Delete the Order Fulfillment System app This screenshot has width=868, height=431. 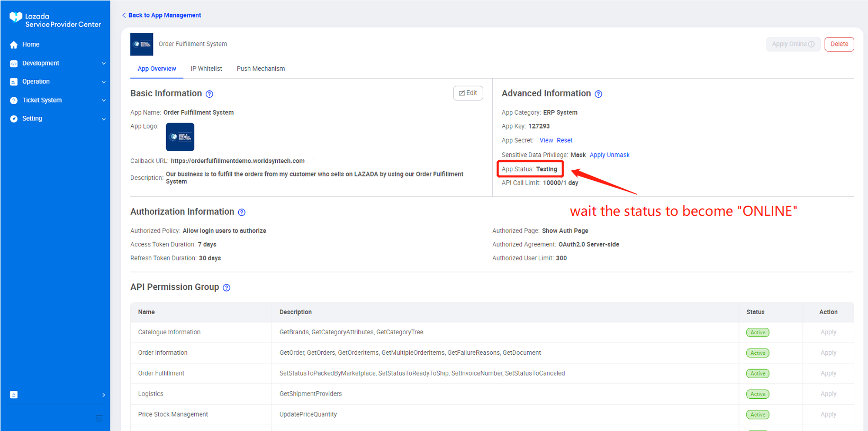click(839, 44)
